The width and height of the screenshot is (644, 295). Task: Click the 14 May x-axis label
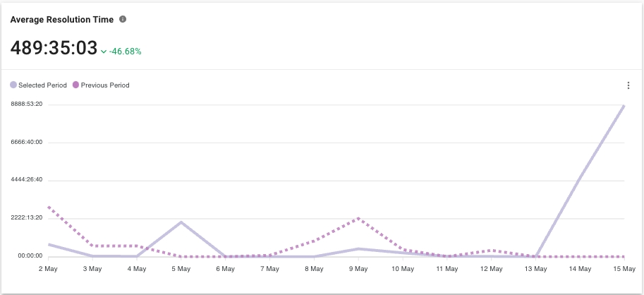pyautogui.click(x=580, y=269)
